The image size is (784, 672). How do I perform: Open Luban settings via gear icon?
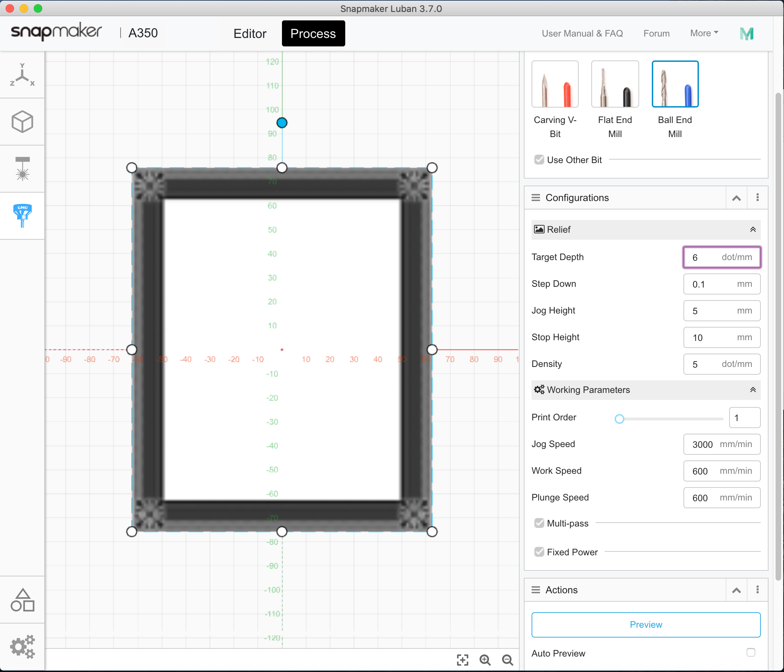[23, 646]
